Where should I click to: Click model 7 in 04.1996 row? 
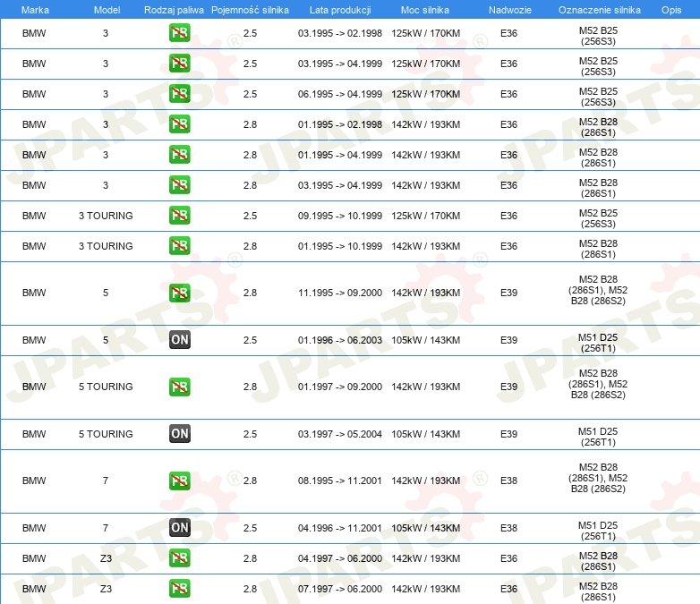[x=106, y=528]
